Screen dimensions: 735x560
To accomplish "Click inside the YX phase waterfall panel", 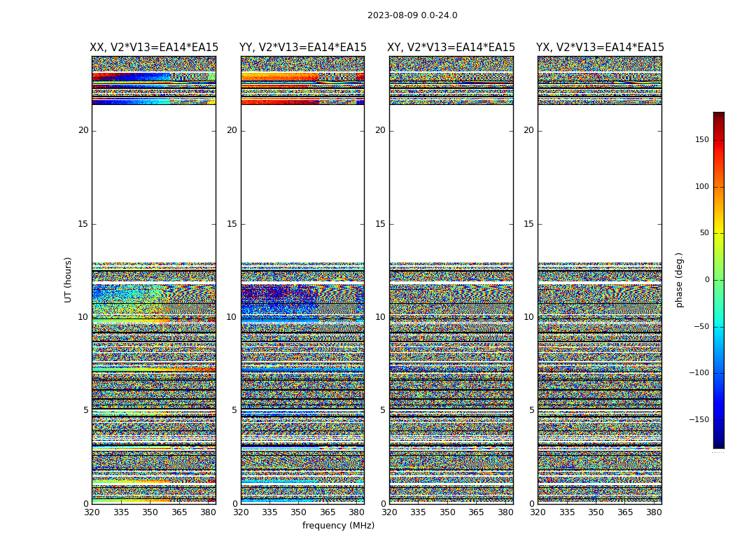I will point(600,280).
